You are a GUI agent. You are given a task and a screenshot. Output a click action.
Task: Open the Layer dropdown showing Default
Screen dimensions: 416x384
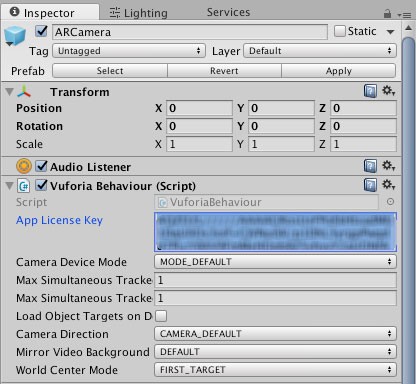[x=320, y=51]
